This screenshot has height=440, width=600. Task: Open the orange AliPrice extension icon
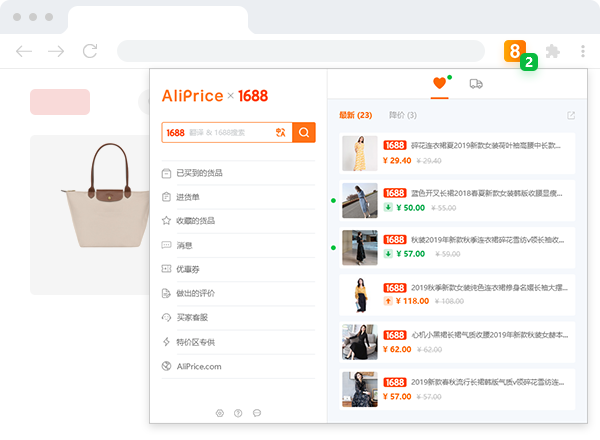pos(515,51)
